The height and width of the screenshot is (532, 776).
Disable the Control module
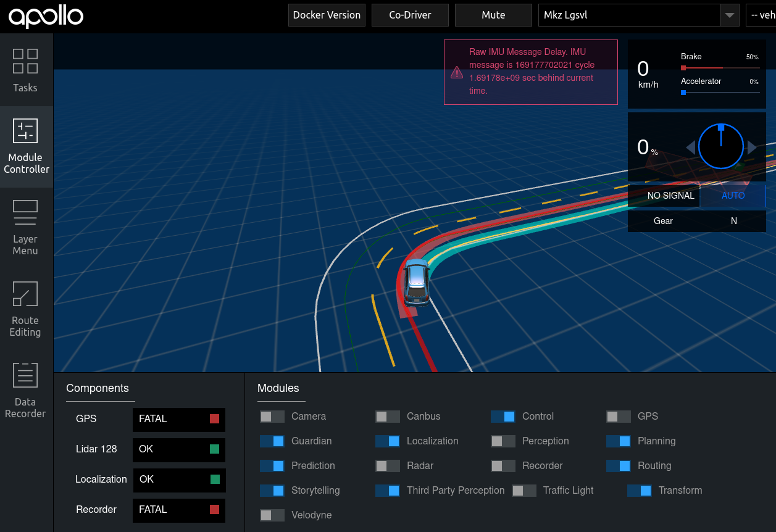tap(503, 417)
